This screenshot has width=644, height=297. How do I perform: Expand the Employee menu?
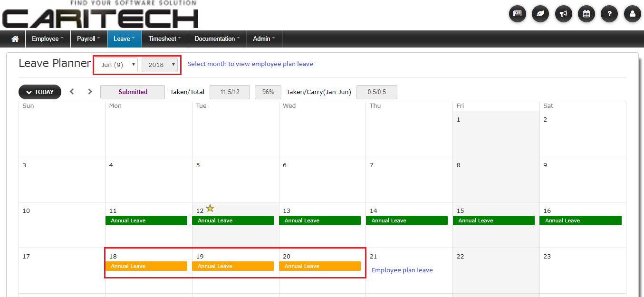pyautogui.click(x=48, y=39)
